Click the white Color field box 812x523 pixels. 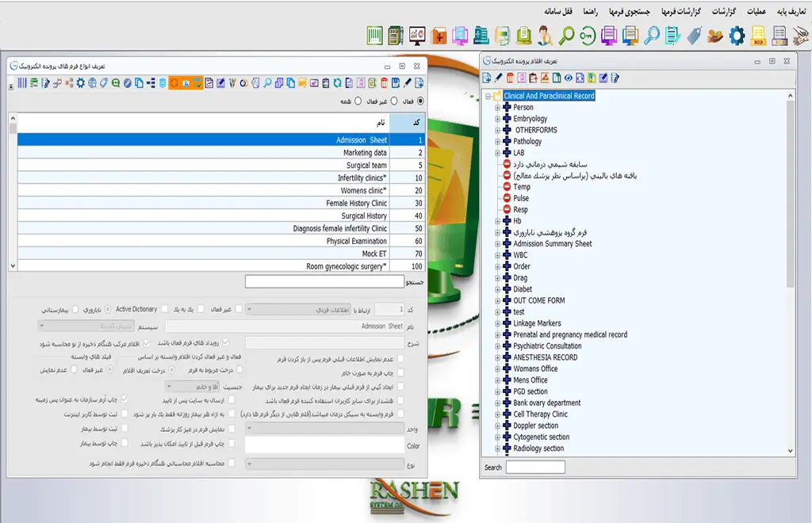tap(324, 445)
